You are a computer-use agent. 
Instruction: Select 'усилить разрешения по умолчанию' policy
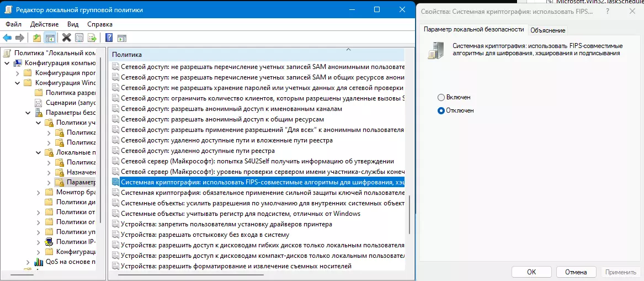tap(263, 203)
